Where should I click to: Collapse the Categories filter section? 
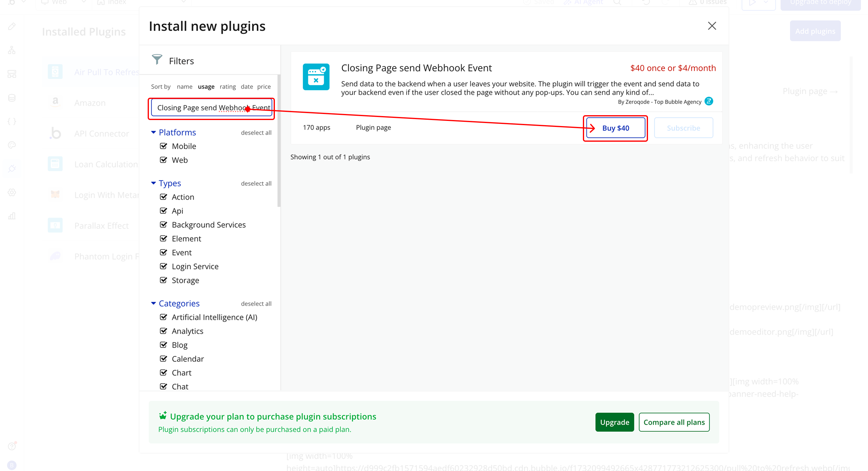coord(153,303)
